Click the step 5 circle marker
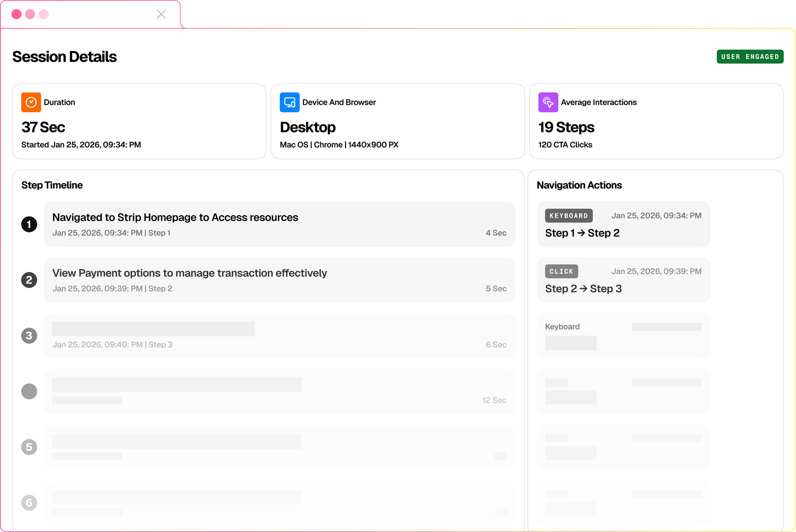Screen dimensions: 796x532 pyautogui.click(x=29, y=447)
